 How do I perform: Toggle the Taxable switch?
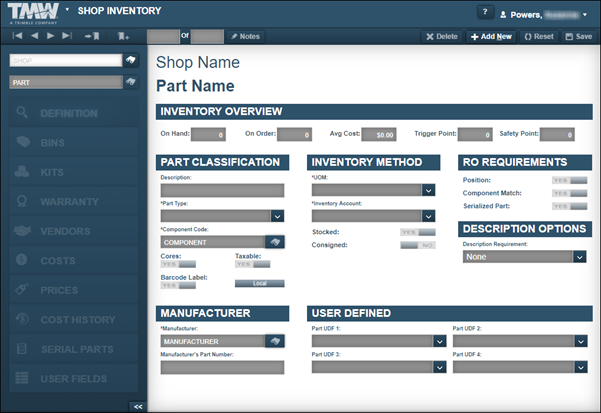point(252,264)
